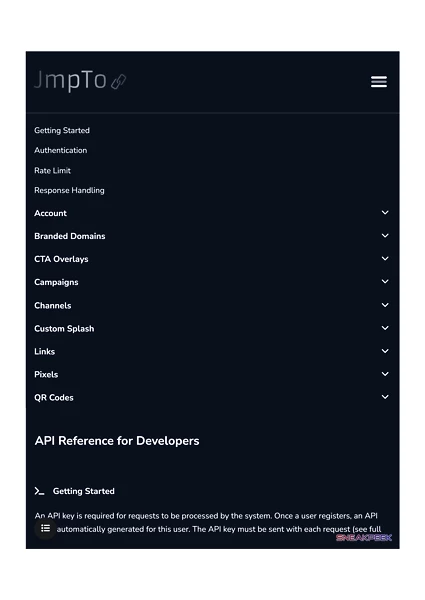
Task: Select the Branded Domains menu section
Action: [212, 236]
